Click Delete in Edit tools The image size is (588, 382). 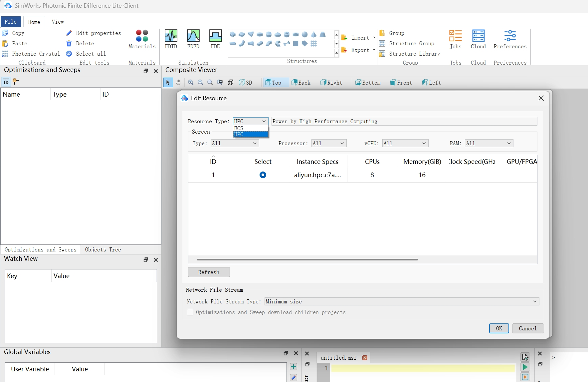[80, 43]
